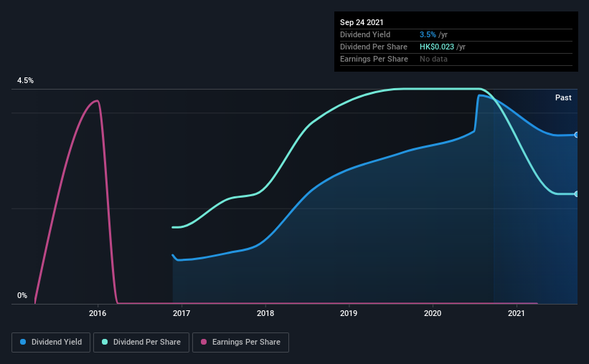The height and width of the screenshot is (364, 589).
Task: Click the teal dot in the Dividend Per Share legend
Action: (x=105, y=343)
